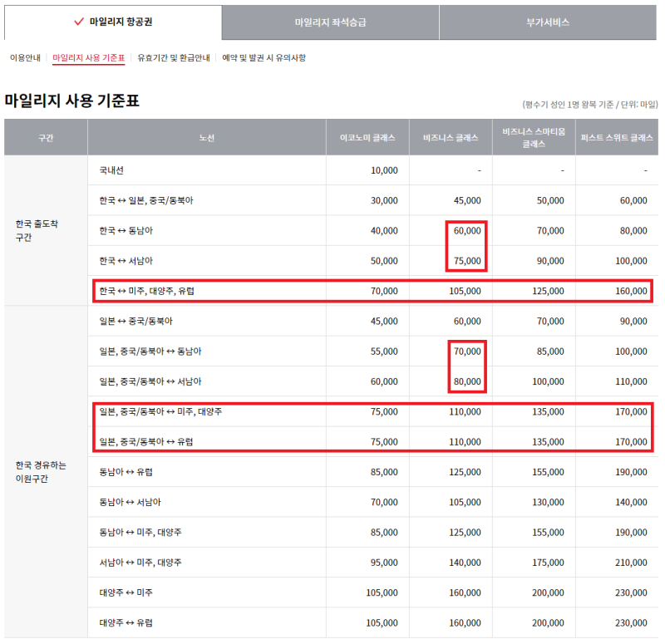Click the 퍼스트 스위트 클래스 header

pyautogui.click(x=617, y=137)
